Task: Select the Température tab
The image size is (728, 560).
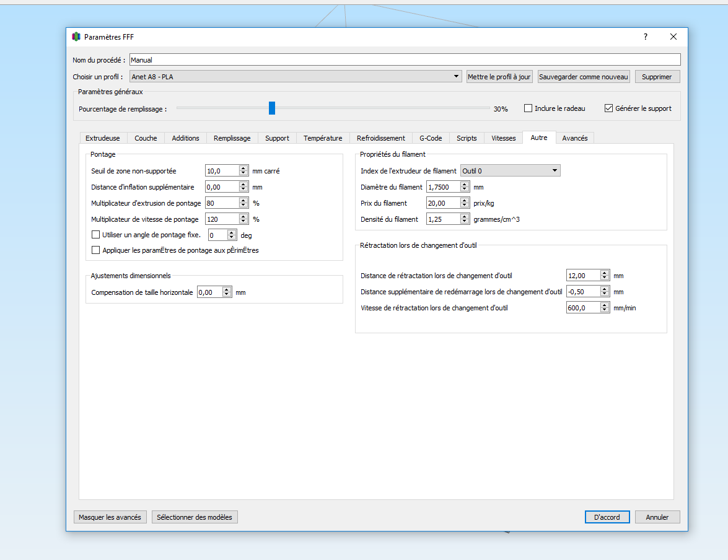Action: pos(323,138)
